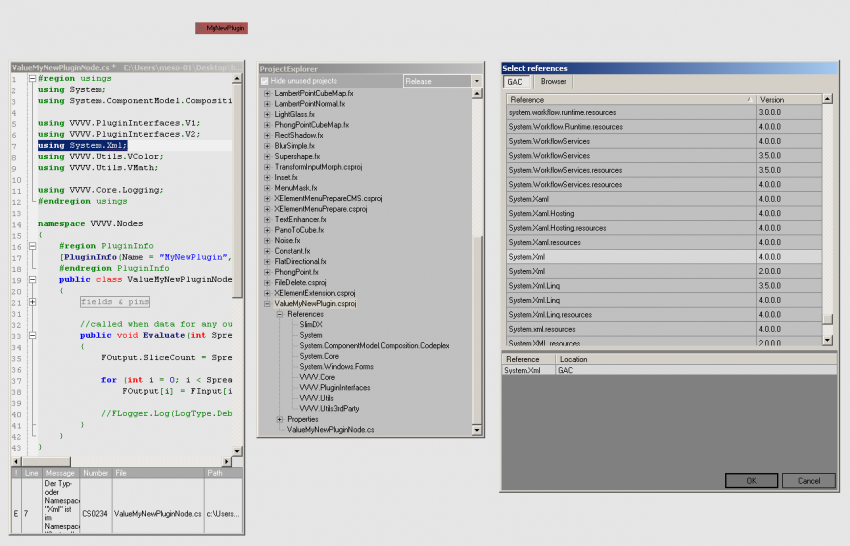Image resolution: width=850 pixels, height=546 pixels.
Task: Expand XElementExtension.csproj project node
Action: tap(267, 293)
